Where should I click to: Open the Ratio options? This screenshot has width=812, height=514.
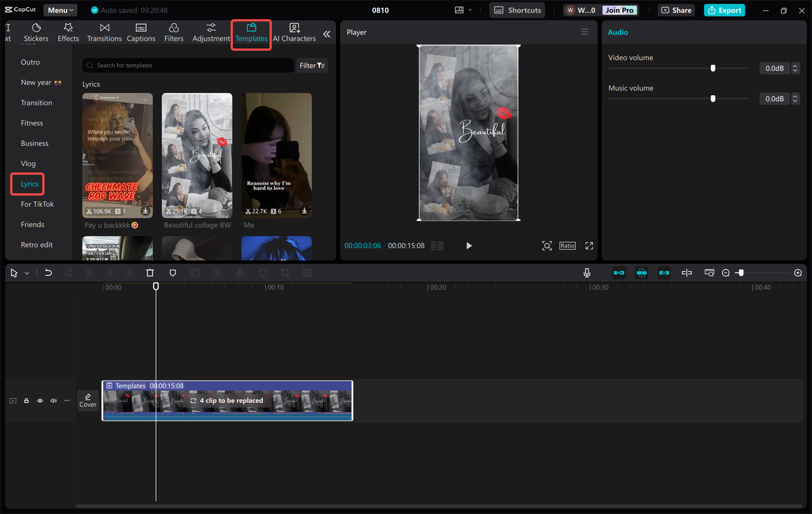[568, 246]
